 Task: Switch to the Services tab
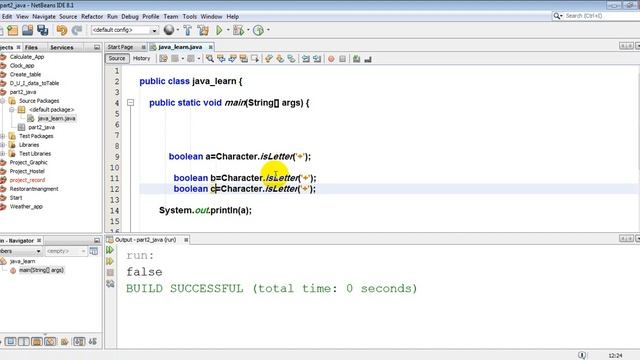coord(62,48)
